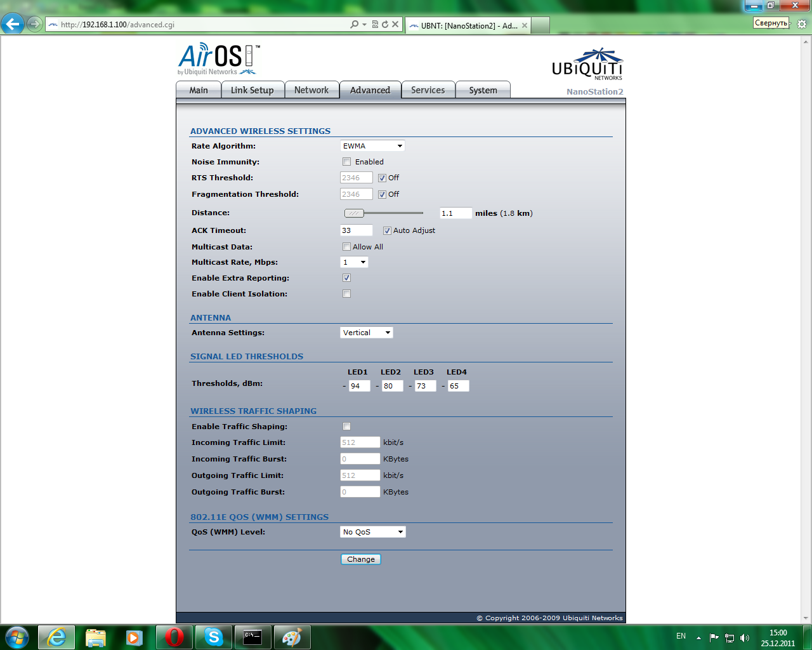Click the AirOS logo

click(219, 59)
